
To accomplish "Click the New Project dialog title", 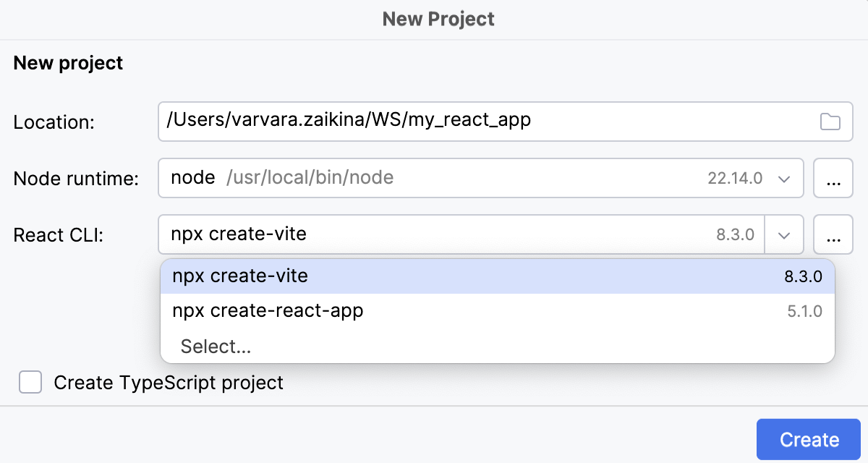I will pos(438,19).
